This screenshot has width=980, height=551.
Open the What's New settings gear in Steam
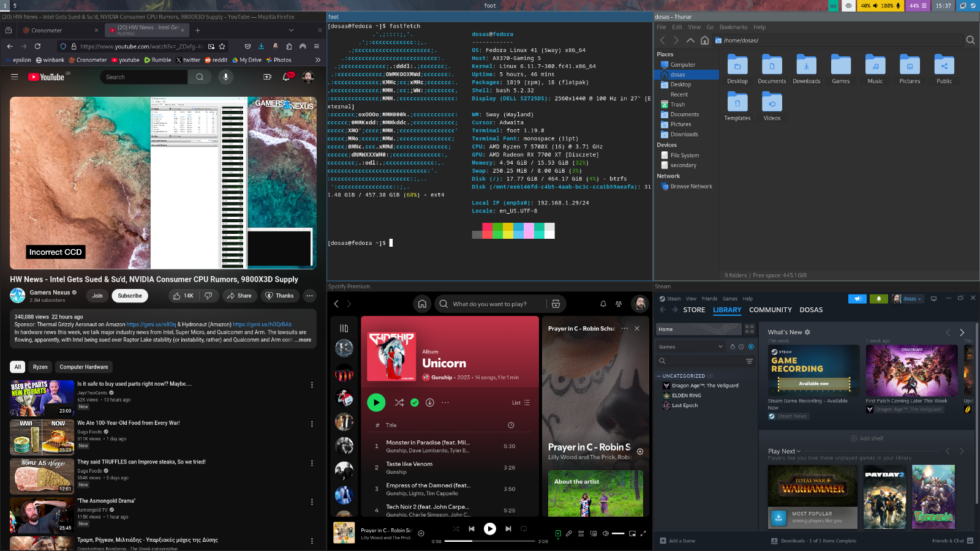pos(807,332)
